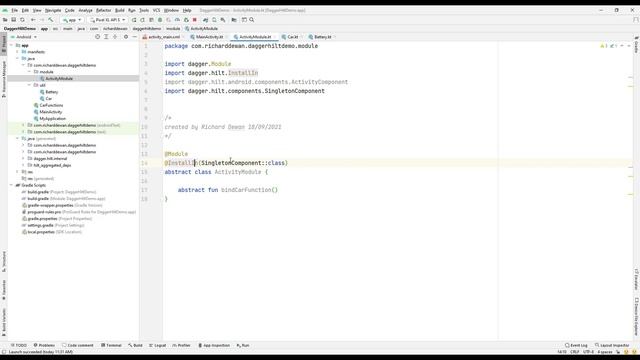
Task: Click the Search Everywhere magnifier icon
Action: (x=252, y=20)
